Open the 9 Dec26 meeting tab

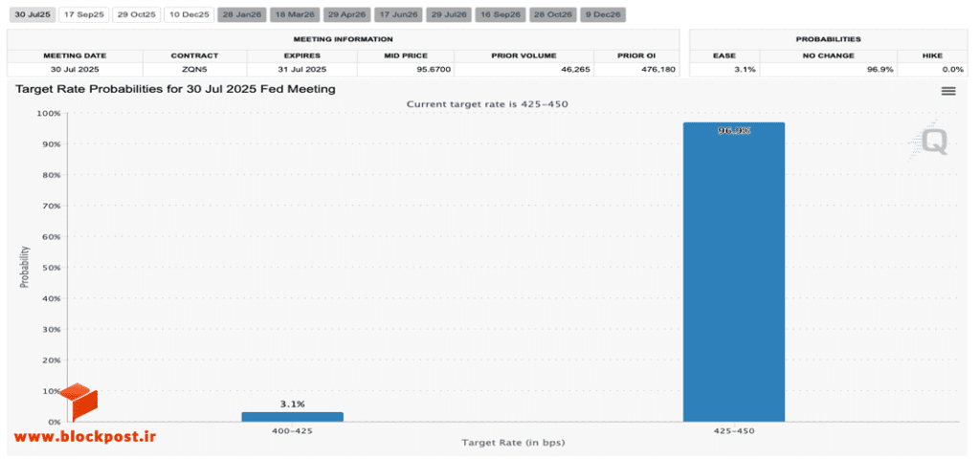(603, 14)
